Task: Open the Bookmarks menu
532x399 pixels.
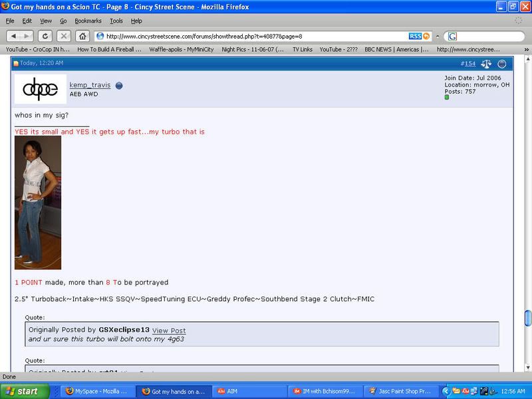Action: [x=88, y=21]
